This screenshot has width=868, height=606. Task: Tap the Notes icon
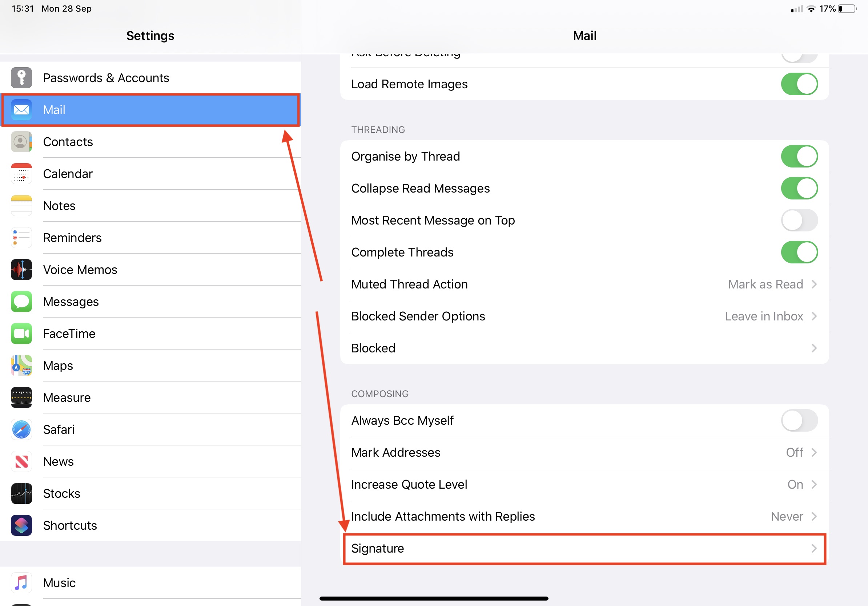tap(21, 206)
